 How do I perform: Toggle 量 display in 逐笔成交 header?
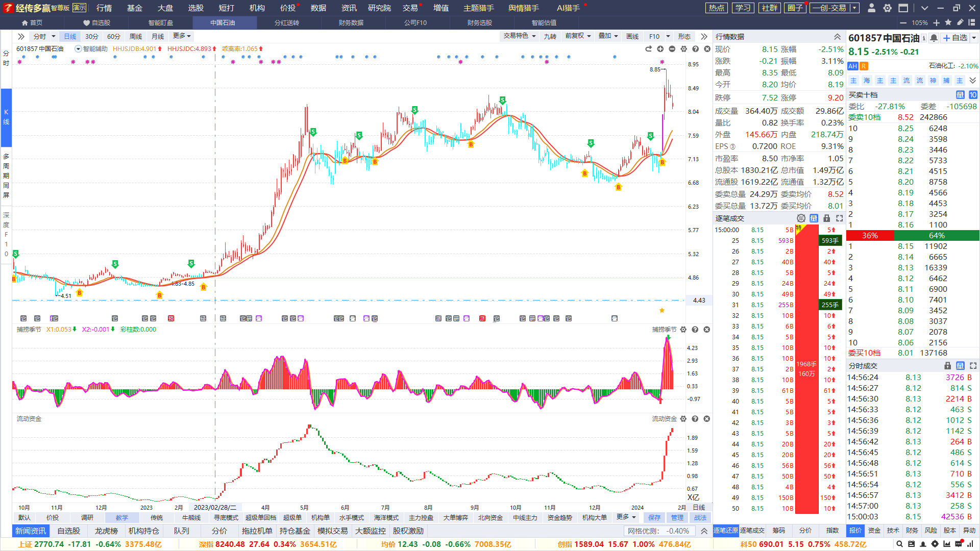[x=814, y=218]
